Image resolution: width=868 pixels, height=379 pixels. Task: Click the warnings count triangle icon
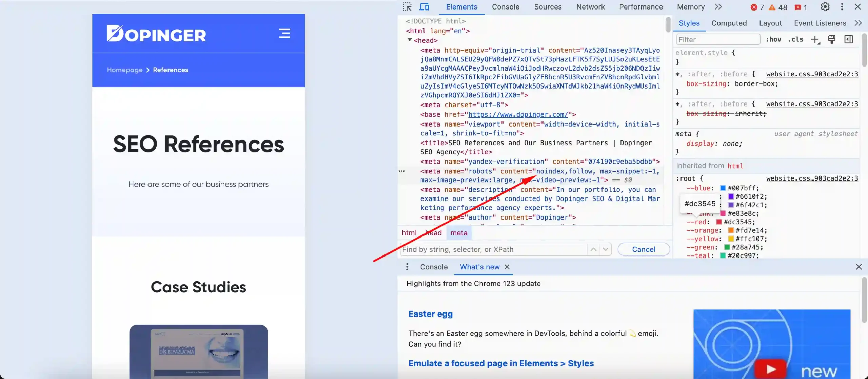point(772,7)
